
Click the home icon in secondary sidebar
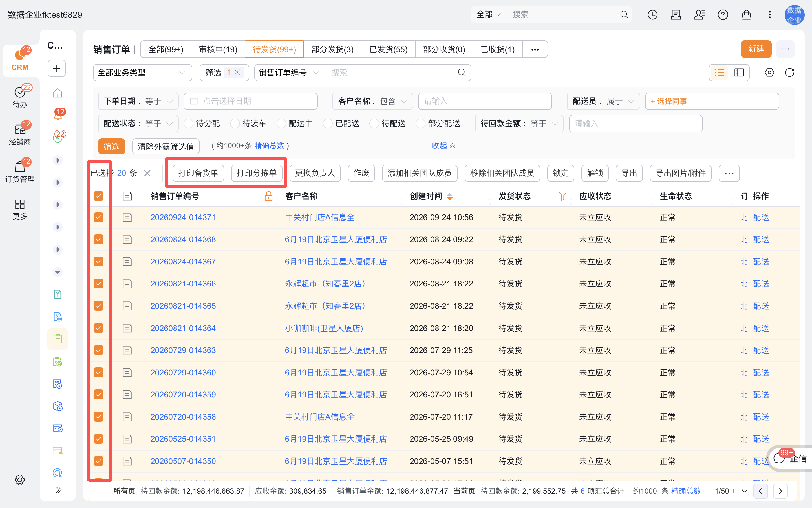point(58,93)
